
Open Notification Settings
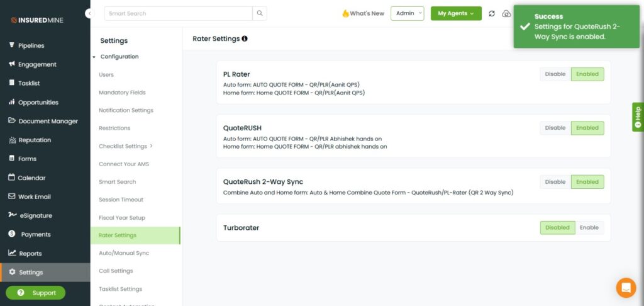coord(126,110)
